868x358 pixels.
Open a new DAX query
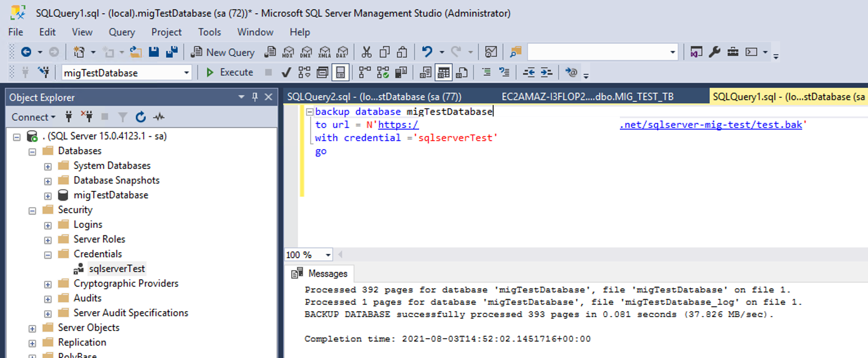pos(342,52)
